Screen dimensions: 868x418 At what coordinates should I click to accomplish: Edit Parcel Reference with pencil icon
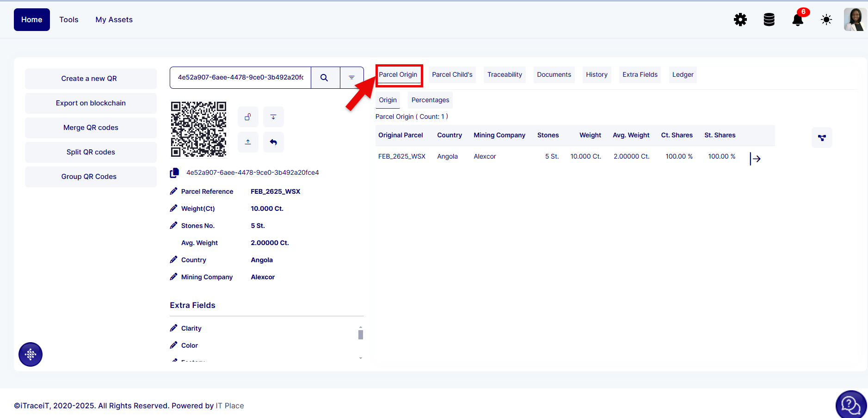click(174, 191)
